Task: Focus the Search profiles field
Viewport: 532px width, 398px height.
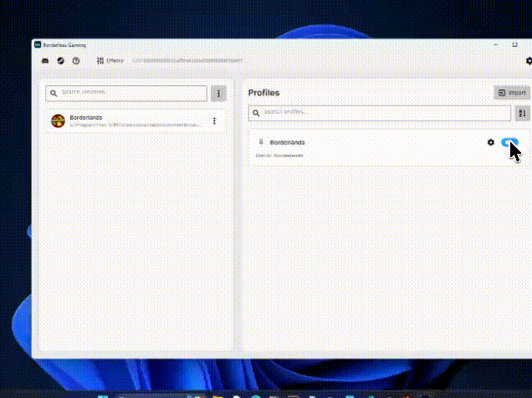Action: [x=379, y=113]
